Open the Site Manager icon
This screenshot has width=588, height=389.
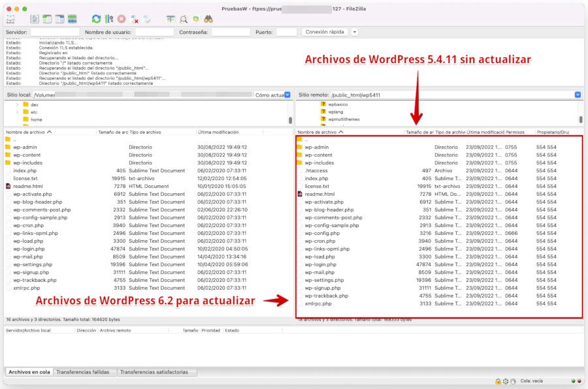[11, 19]
